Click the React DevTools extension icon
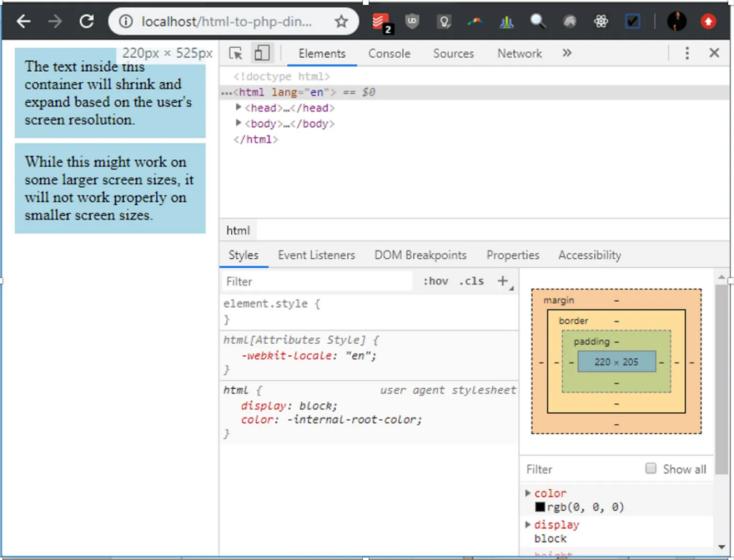This screenshot has width=734, height=560. (601, 21)
